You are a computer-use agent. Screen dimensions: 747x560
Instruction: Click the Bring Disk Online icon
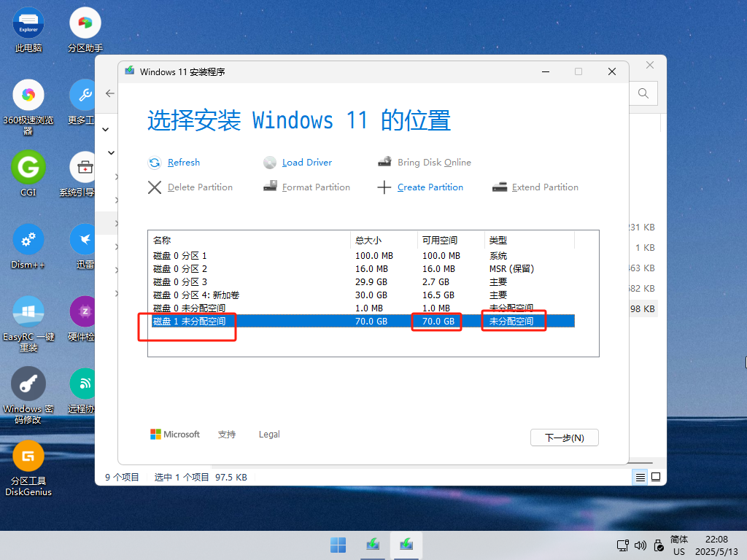[x=385, y=162]
